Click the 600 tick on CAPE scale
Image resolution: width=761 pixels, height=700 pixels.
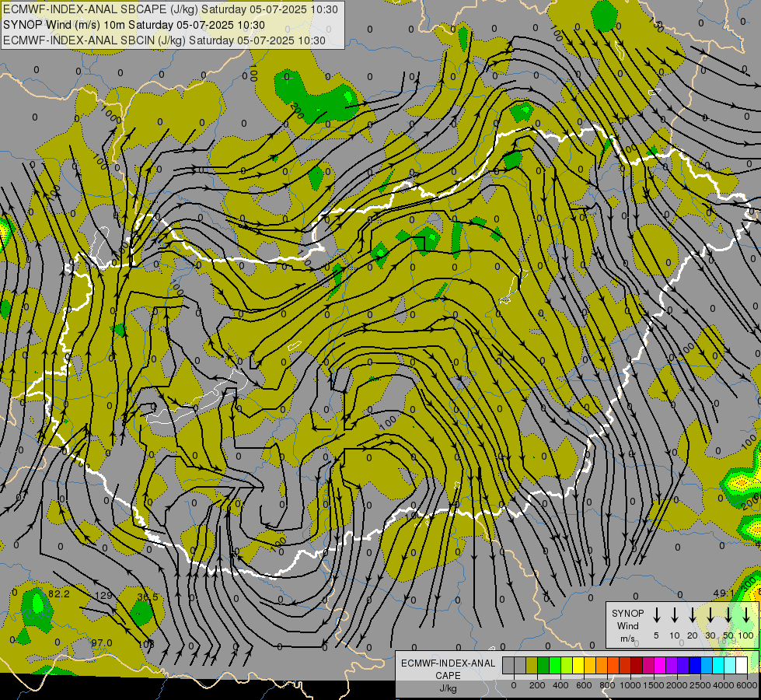click(584, 685)
